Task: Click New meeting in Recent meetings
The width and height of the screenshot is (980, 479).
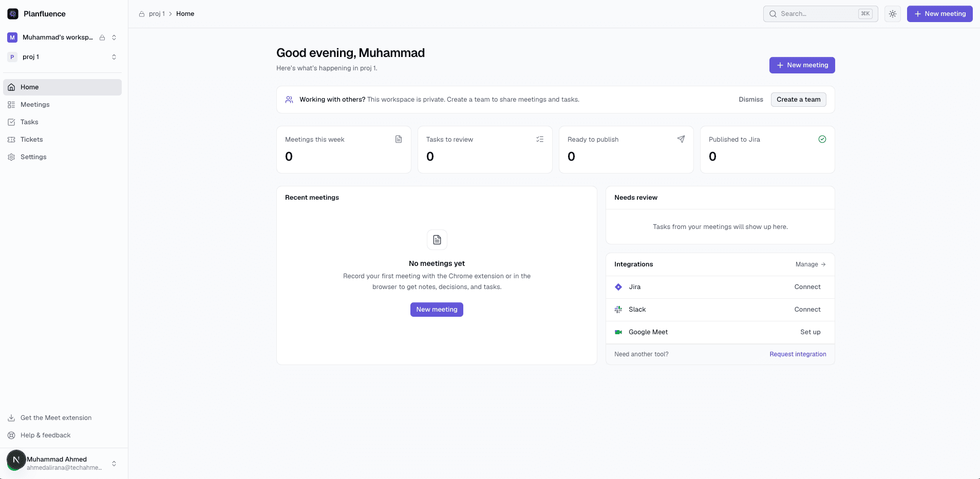Action: pos(437,310)
